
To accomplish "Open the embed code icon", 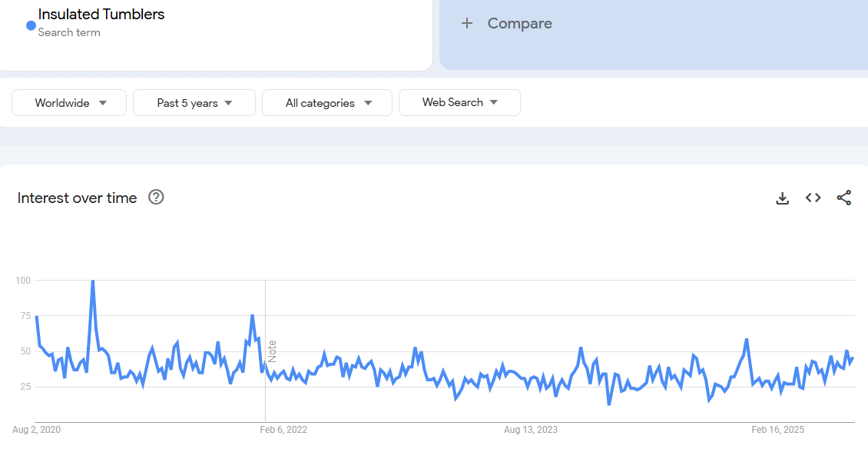I will pyautogui.click(x=813, y=198).
